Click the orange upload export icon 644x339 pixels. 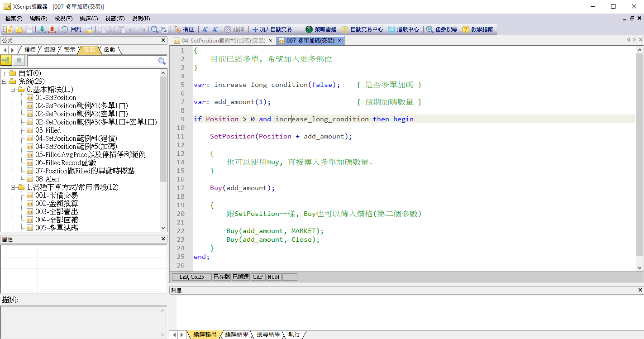[x=52, y=29]
